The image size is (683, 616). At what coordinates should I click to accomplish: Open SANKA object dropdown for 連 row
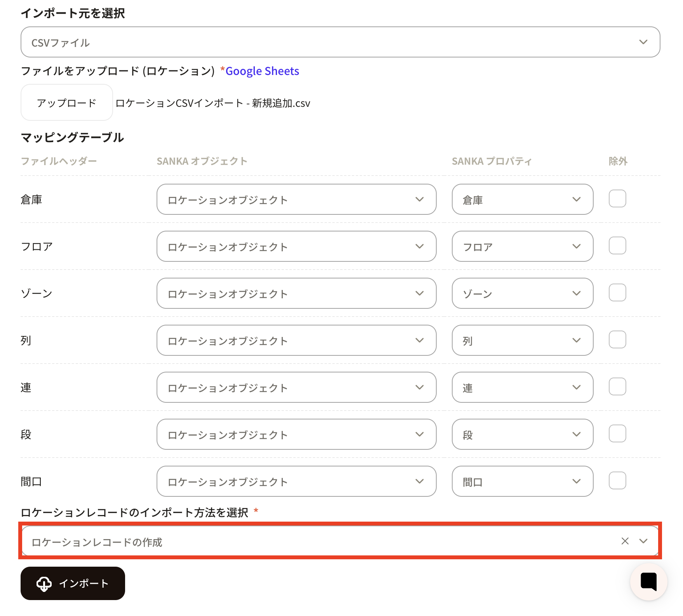click(x=296, y=387)
